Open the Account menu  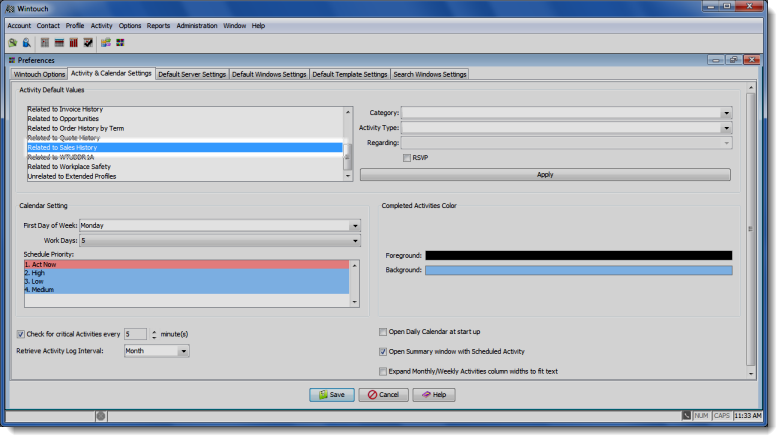coord(19,25)
